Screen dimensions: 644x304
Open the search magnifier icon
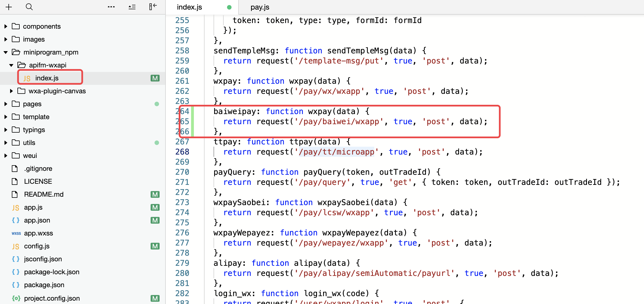point(29,7)
